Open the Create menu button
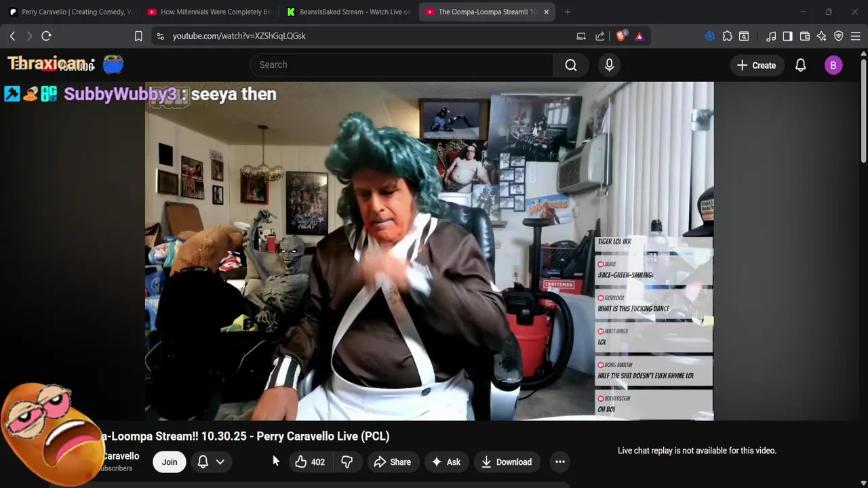 (x=756, y=65)
